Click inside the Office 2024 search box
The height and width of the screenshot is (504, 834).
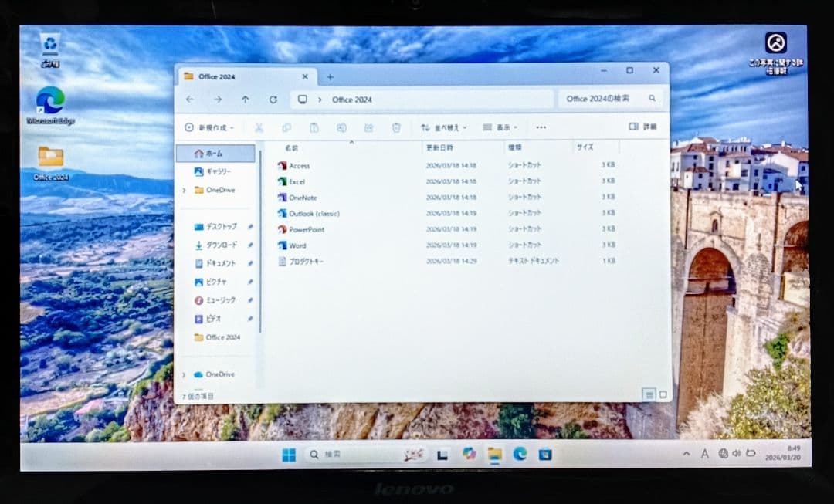click(610, 98)
